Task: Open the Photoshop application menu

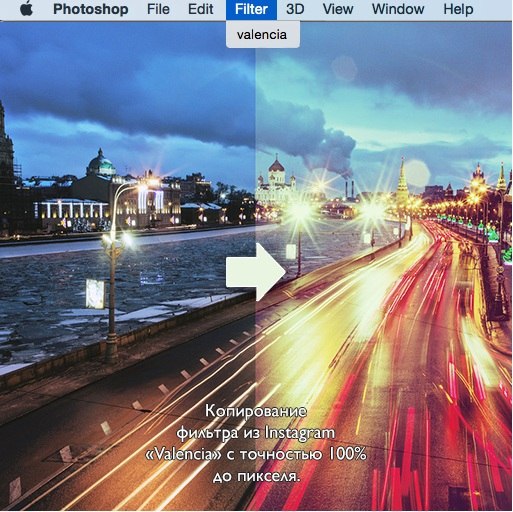Action: [x=91, y=9]
